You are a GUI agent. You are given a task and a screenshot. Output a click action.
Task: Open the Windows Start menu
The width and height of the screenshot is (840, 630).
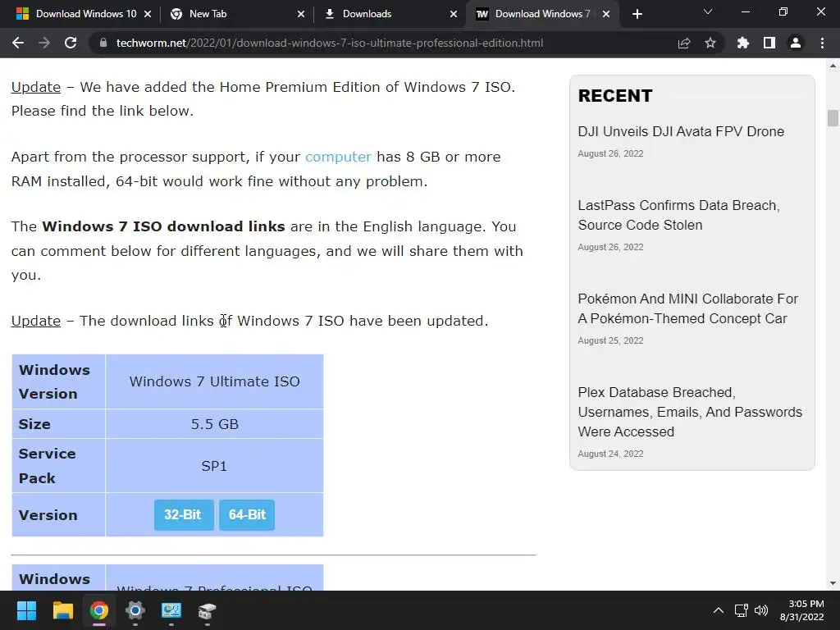(x=26, y=610)
